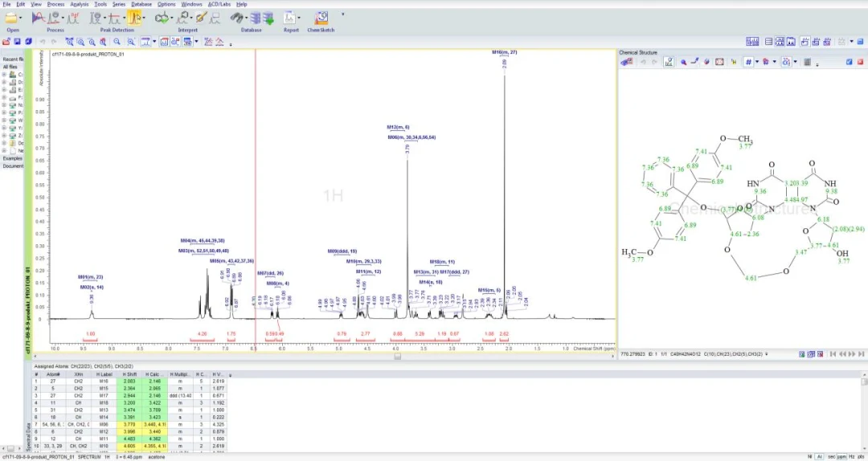
Task: Click the first zoom magnifier icon
Action: coord(70,42)
